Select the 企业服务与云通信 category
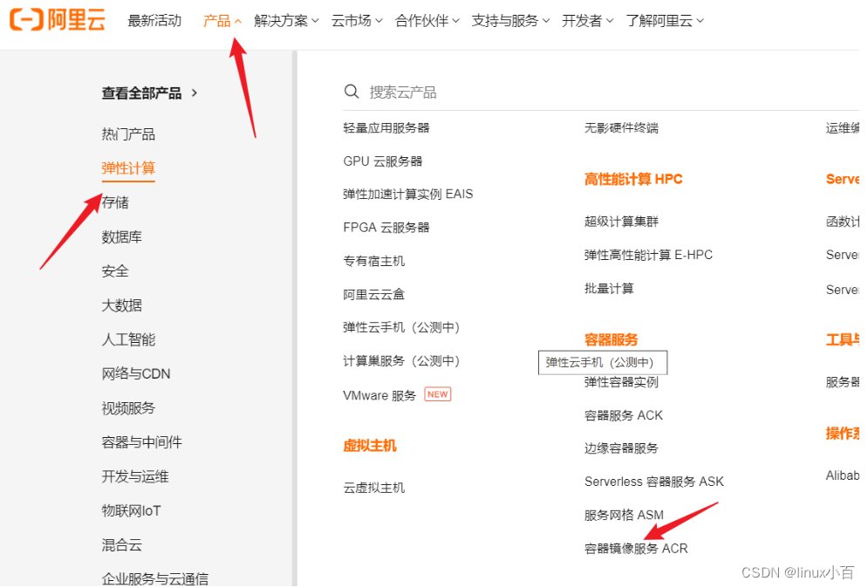868x588 pixels. click(x=155, y=578)
